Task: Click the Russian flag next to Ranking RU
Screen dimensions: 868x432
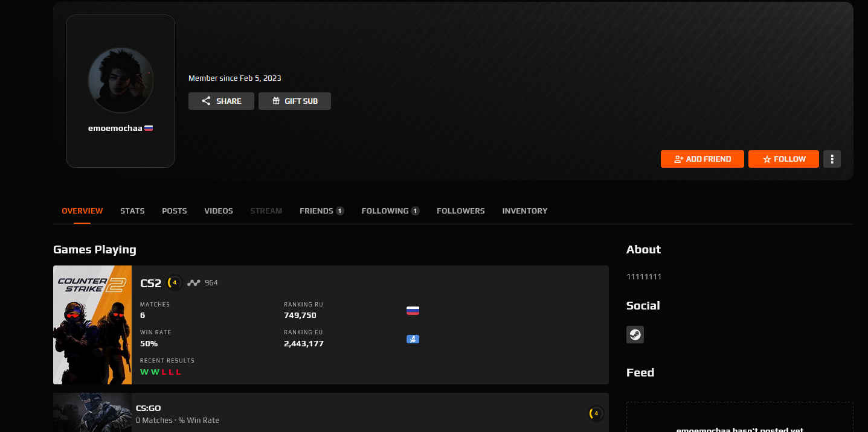Action: tap(413, 311)
